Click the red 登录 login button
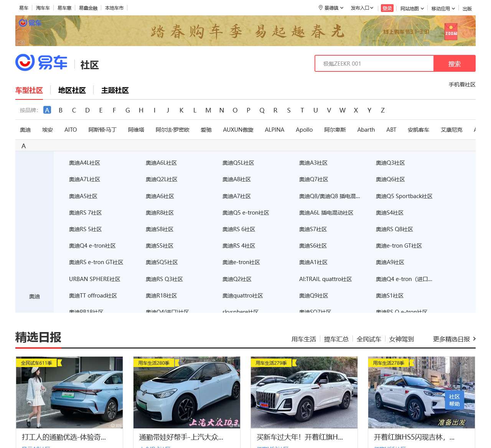Viewport: 491px width, 448px height. click(x=387, y=8)
